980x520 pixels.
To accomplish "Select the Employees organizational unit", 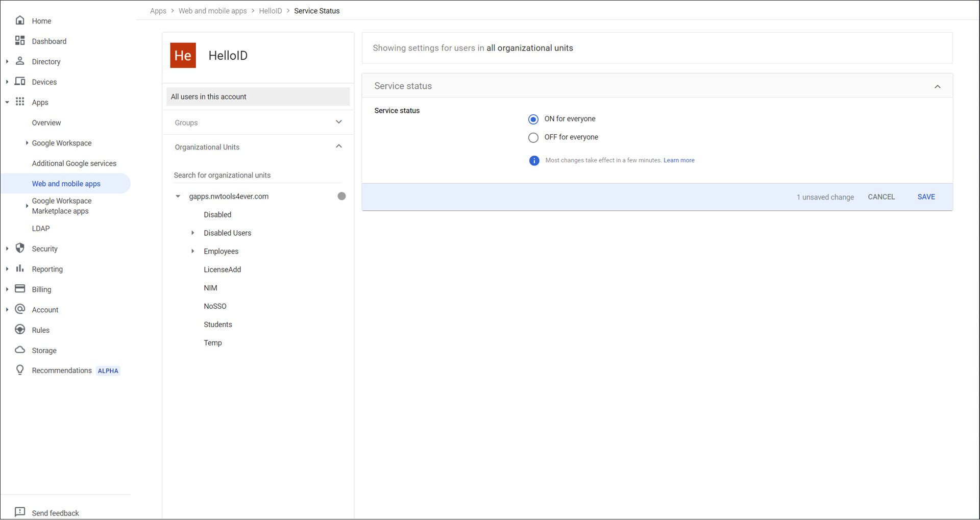I will [x=221, y=252].
